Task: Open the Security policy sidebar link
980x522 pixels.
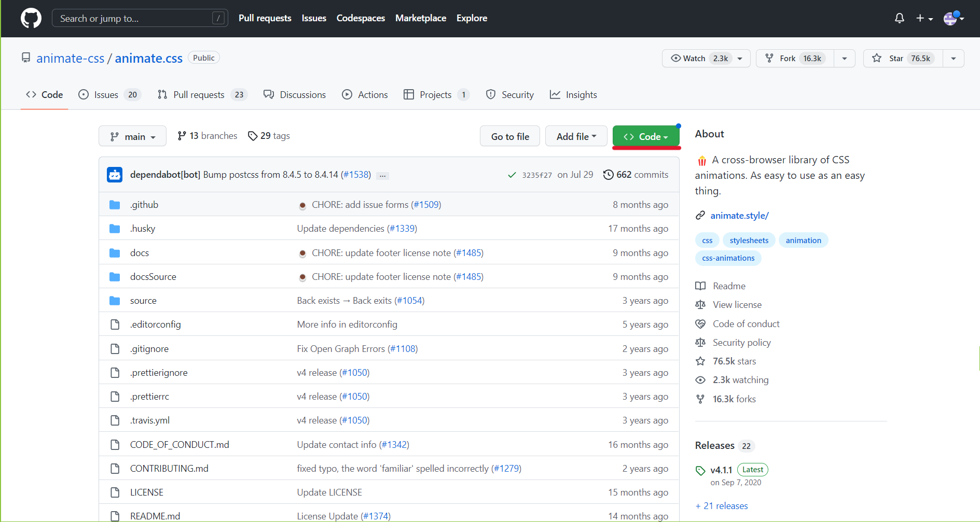Action: click(x=741, y=343)
